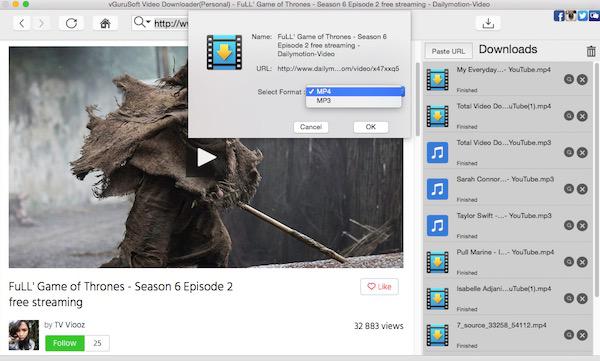This screenshot has width=600, height=361.
Task: Click the Paste URL button
Action: (448, 51)
